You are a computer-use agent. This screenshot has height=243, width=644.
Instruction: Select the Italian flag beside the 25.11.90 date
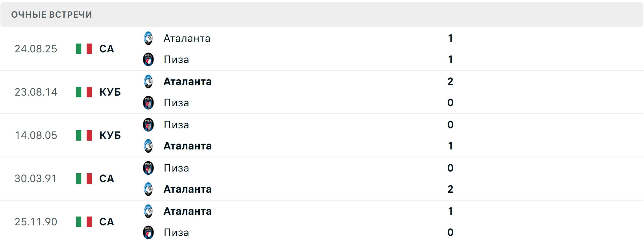coord(82,222)
